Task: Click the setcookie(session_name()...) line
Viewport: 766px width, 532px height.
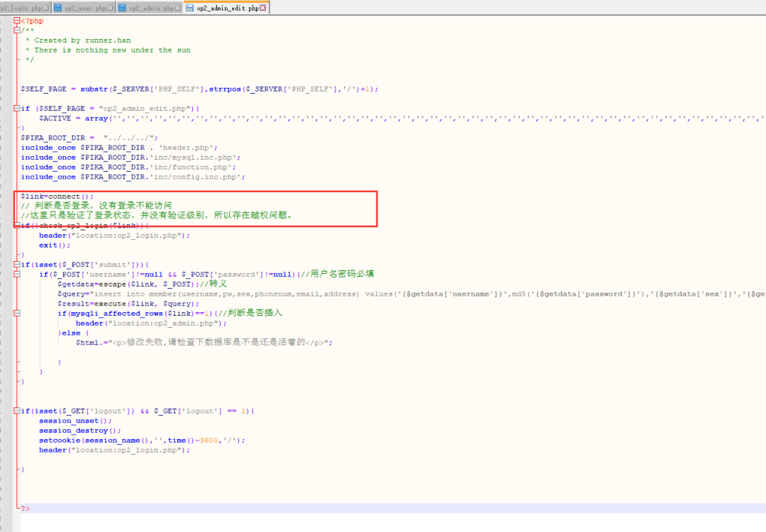Action: 142,440
